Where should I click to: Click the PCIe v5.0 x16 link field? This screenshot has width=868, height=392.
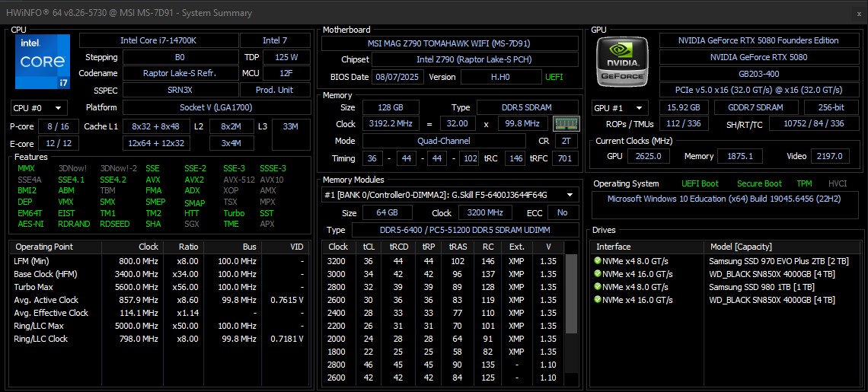coord(758,90)
